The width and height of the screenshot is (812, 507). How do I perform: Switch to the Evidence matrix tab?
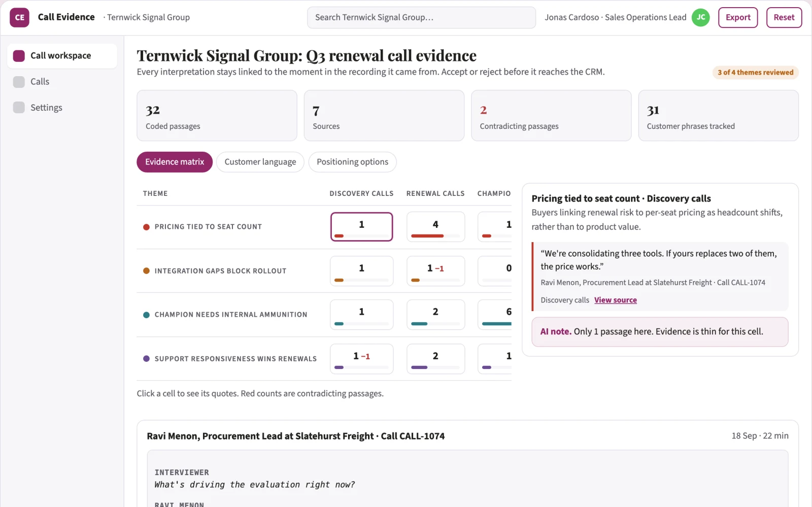tap(175, 162)
